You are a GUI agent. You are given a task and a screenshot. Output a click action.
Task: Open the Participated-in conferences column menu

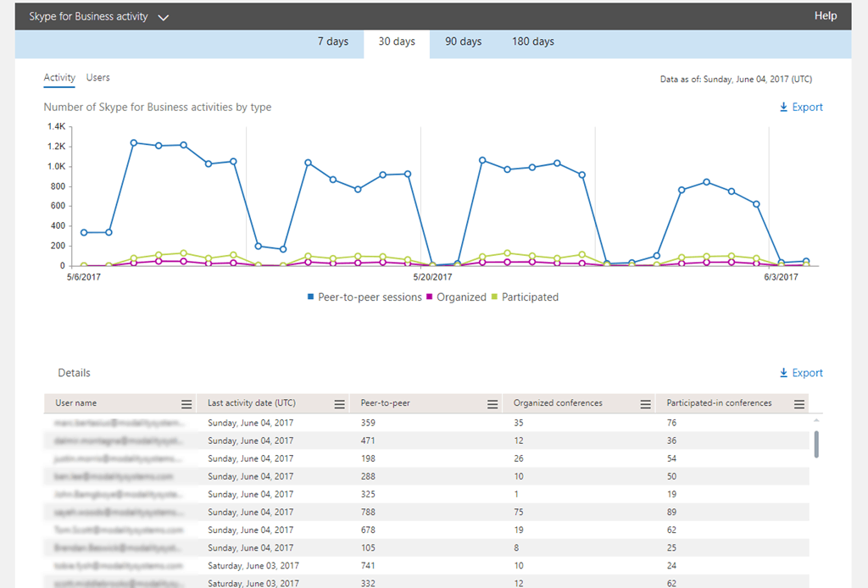click(798, 404)
